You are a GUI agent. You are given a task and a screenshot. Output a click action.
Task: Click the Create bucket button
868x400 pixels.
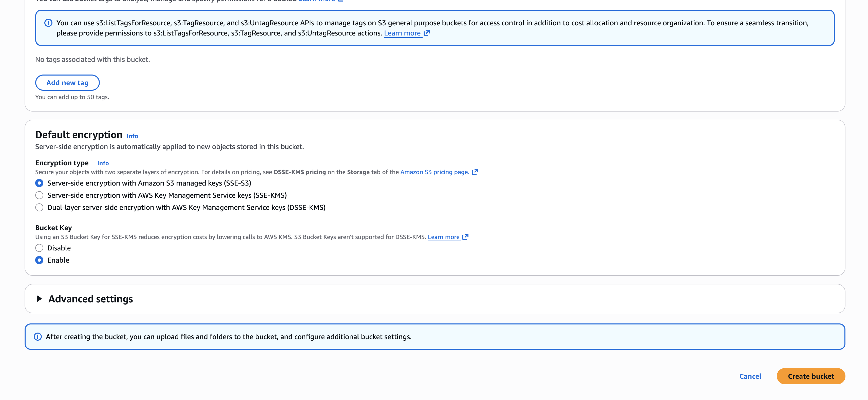click(x=811, y=376)
